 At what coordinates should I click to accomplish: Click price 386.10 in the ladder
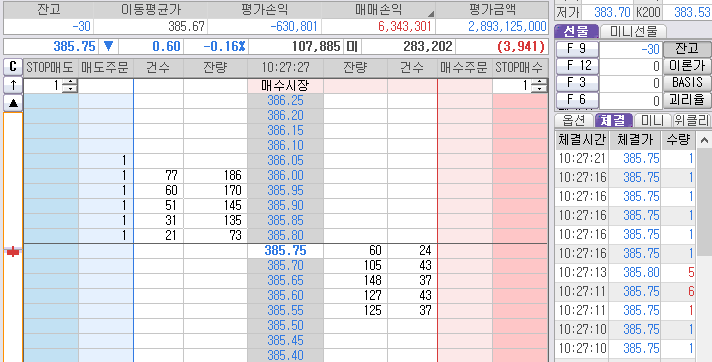pyautogui.click(x=285, y=146)
